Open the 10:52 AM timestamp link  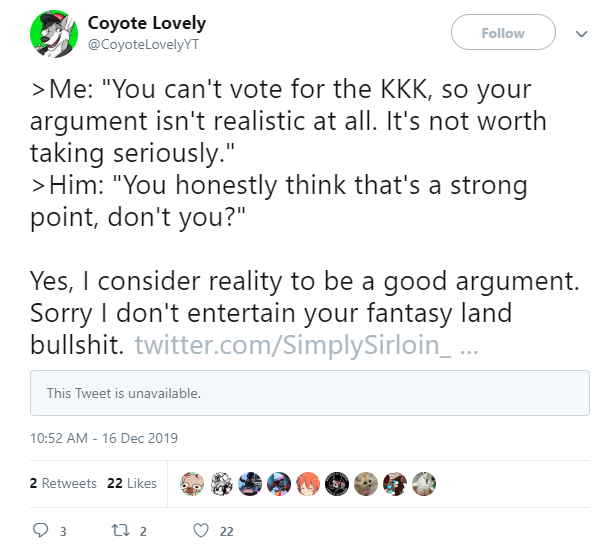pos(104,438)
